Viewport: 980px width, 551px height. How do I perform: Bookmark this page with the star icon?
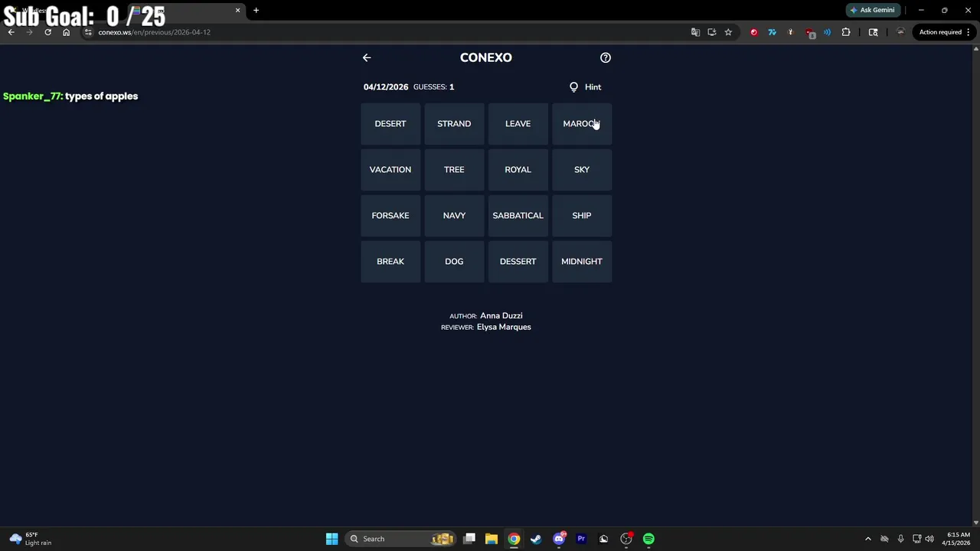[x=728, y=32]
